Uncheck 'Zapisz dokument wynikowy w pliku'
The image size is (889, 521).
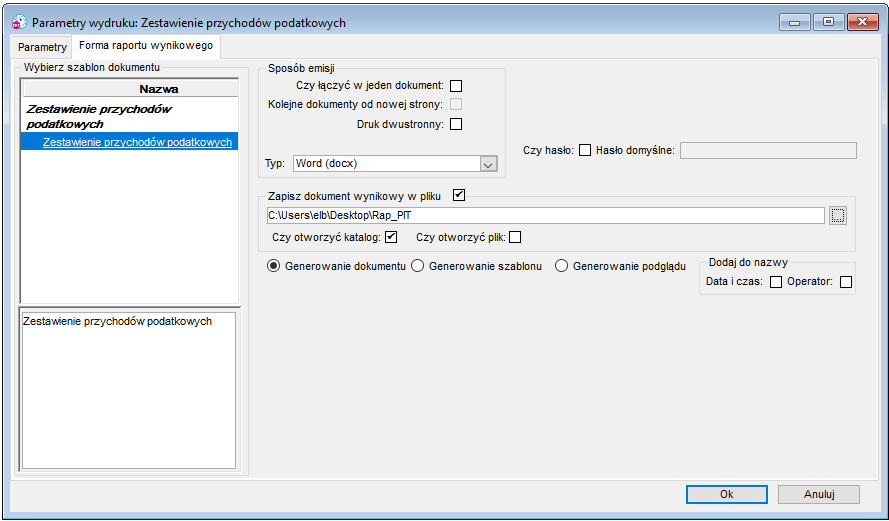point(459,196)
